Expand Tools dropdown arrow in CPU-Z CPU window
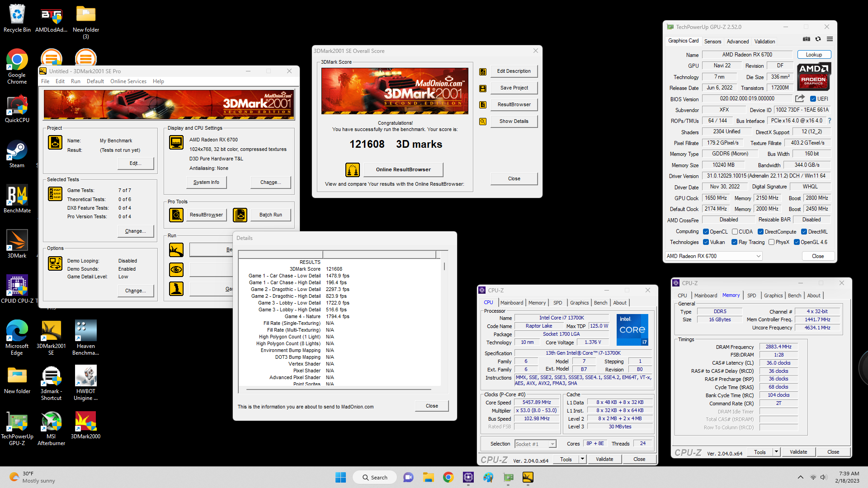Viewport: 868px width, 488px height. pyautogui.click(x=582, y=459)
